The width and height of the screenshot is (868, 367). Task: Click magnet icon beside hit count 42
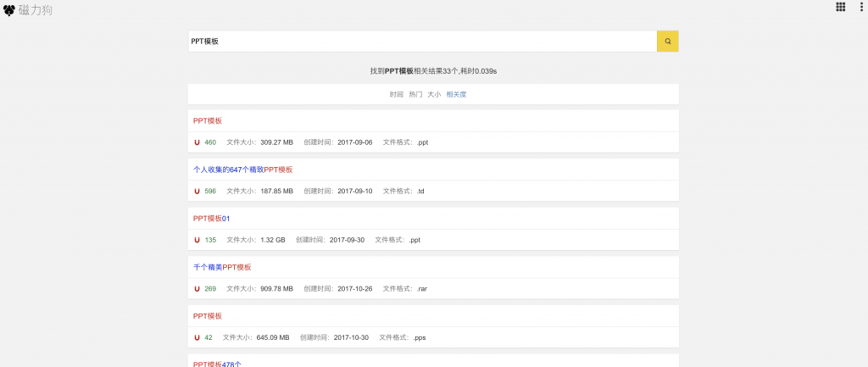(197, 337)
